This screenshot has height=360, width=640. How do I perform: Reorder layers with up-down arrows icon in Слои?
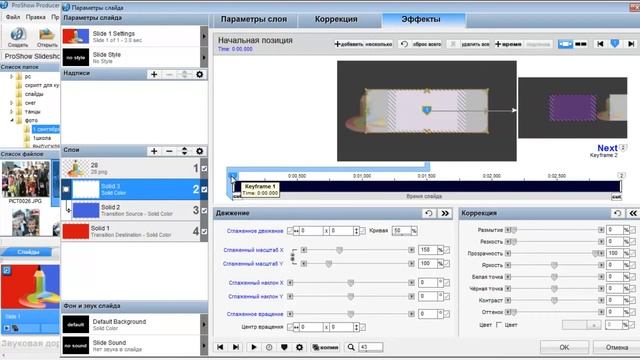tap(184, 151)
